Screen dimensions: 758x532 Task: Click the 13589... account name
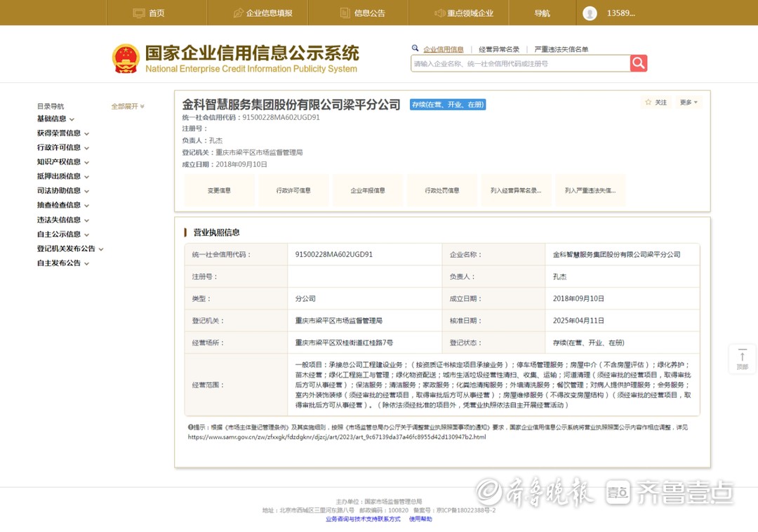point(620,13)
